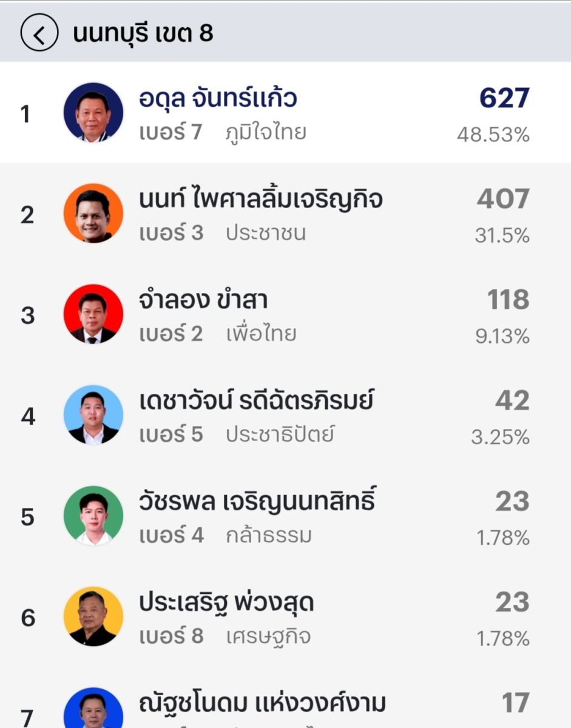Image resolution: width=571 pixels, height=728 pixels.
Task: Select จำลอง ขำสา's red avatar
Action: [x=93, y=314]
